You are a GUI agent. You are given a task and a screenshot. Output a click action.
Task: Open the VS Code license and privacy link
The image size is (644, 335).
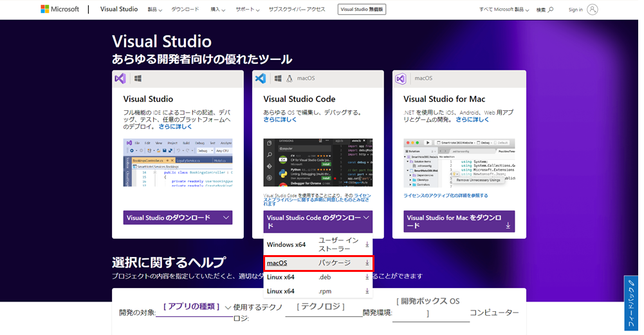click(317, 199)
